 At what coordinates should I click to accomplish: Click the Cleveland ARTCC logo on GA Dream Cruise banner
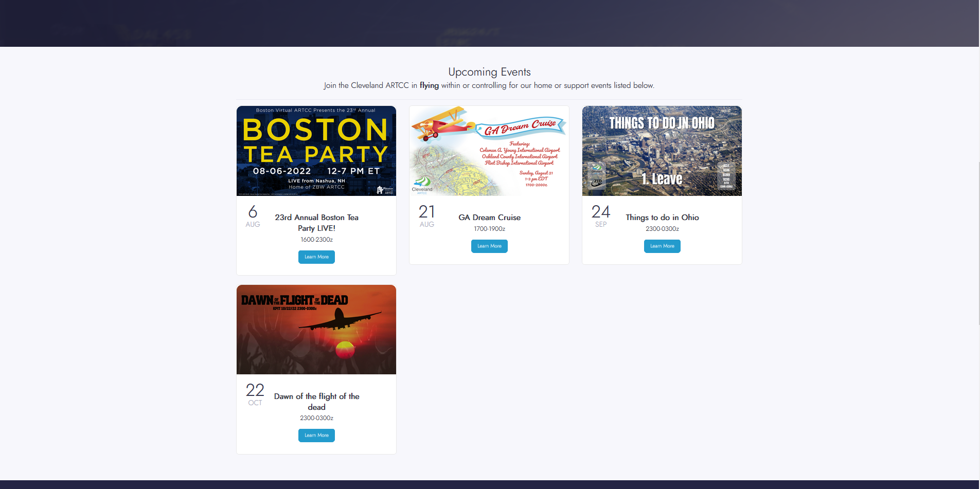click(x=422, y=185)
